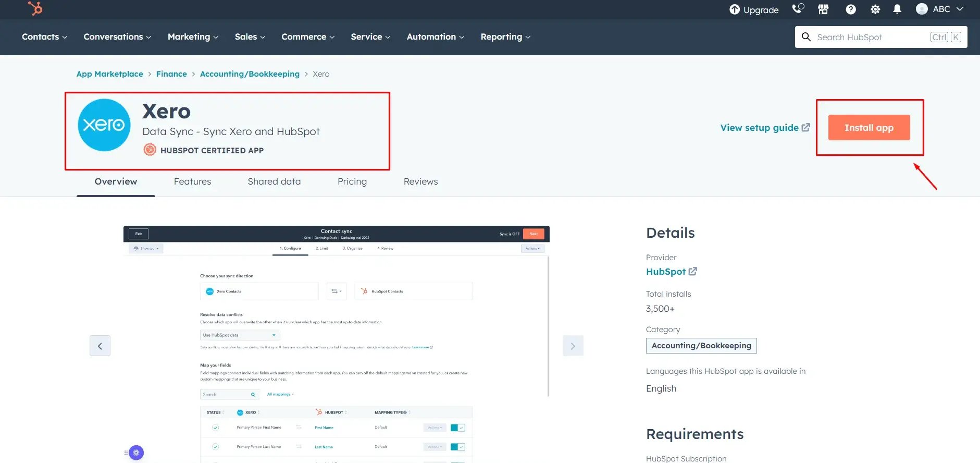The image size is (980, 463).
Task: Click the Xero logo
Action: (104, 125)
